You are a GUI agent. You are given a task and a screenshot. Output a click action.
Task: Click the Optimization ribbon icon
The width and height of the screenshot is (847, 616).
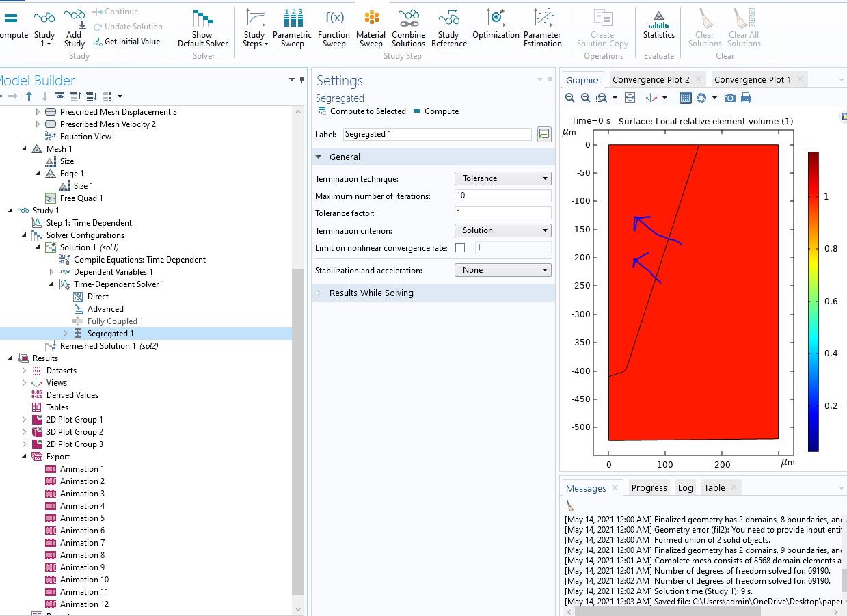click(496, 25)
